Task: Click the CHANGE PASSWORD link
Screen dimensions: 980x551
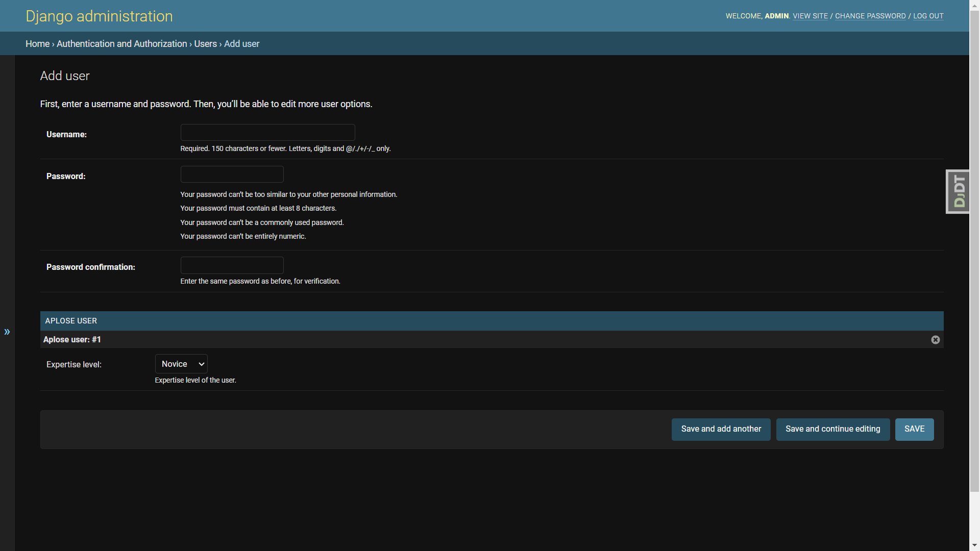Action: coord(870,16)
